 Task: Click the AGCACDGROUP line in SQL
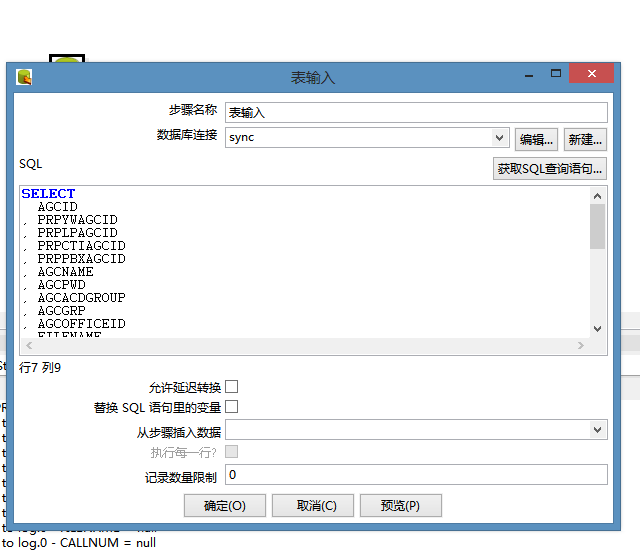[82, 298]
